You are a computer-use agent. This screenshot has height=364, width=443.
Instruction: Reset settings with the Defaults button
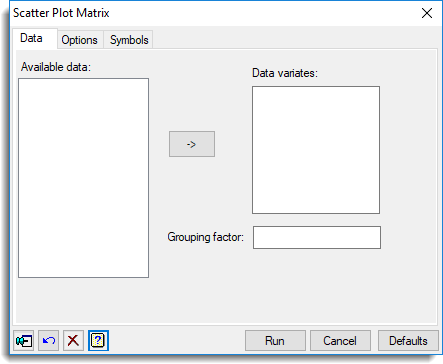coord(408,341)
